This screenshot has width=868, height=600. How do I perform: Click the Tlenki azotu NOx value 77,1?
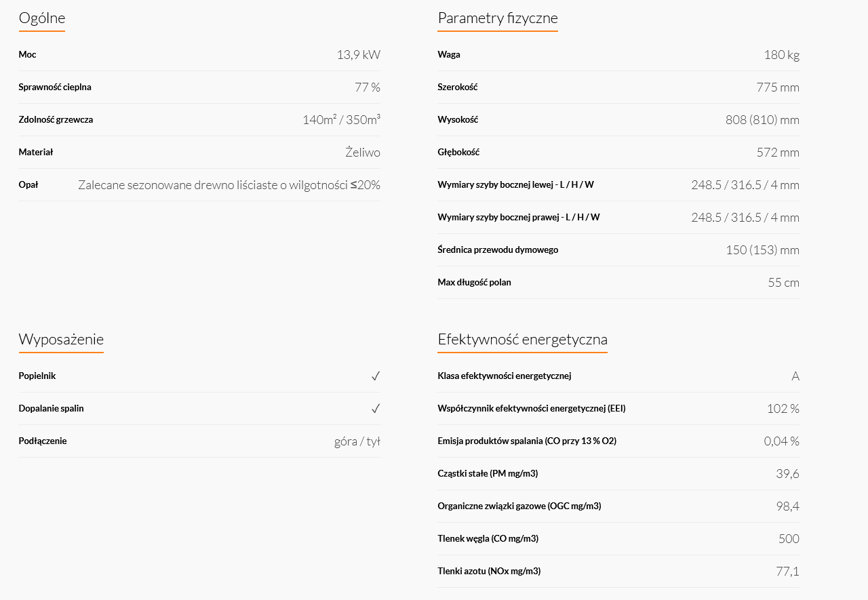[787, 572]
